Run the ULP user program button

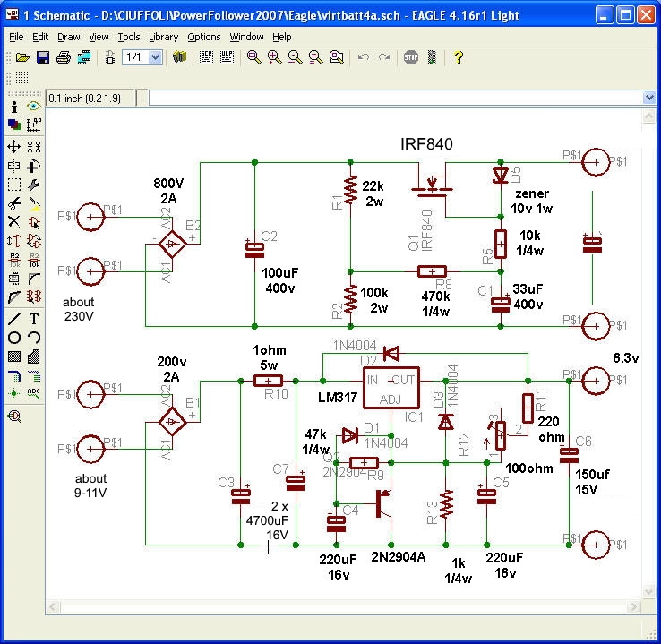pyautogui.click(x=227, y=57)
